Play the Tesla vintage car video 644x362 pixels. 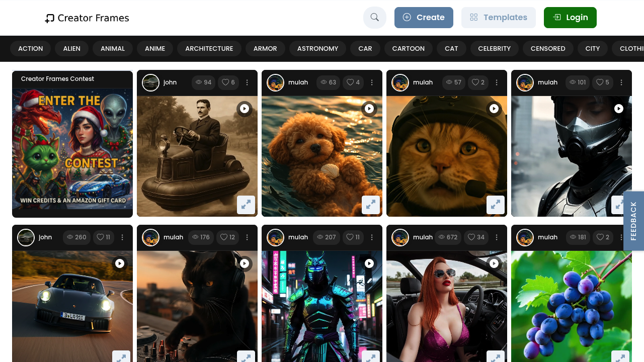tap(245, 109)
